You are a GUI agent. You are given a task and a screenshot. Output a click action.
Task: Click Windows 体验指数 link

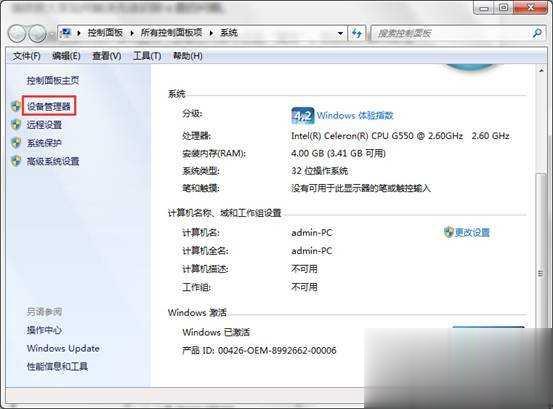355,115
